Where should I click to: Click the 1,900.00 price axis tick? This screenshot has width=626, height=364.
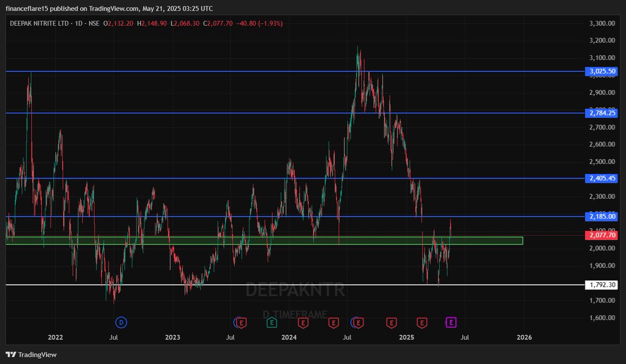pos(602,266)
